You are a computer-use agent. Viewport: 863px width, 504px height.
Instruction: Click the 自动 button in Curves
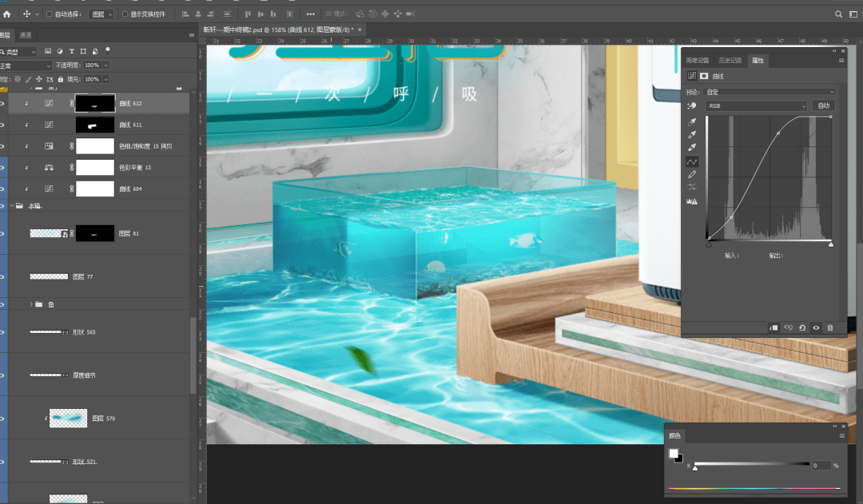coord(824,105)
